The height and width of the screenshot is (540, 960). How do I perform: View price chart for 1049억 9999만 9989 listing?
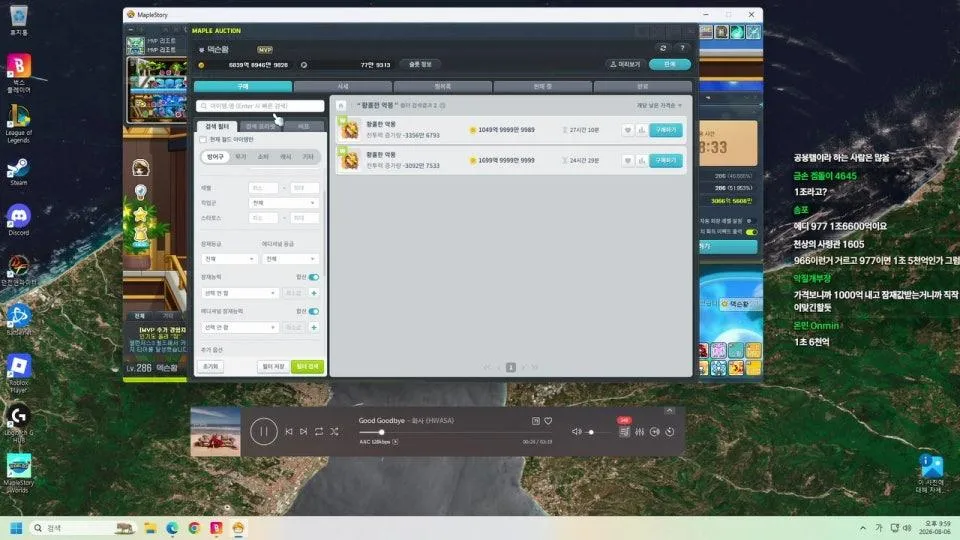point(641,130)
